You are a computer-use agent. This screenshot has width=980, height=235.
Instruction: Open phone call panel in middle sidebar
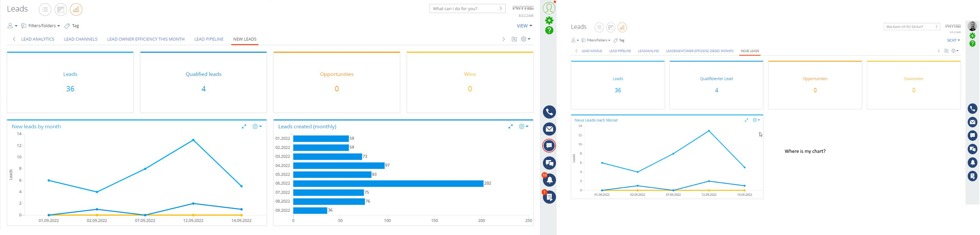point(549,112)
